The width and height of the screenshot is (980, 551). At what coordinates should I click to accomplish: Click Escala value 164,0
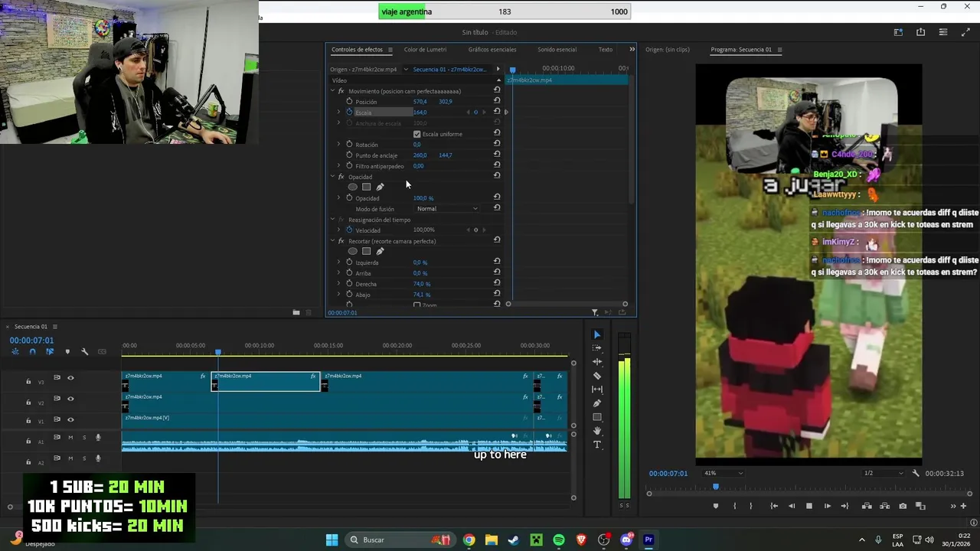(x=420, y=112)
